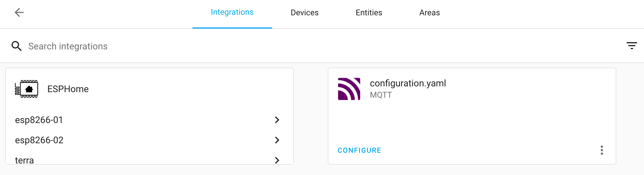Open the esp8266-02 device entry
Screen dimensions: 644x175
[39, 140]
